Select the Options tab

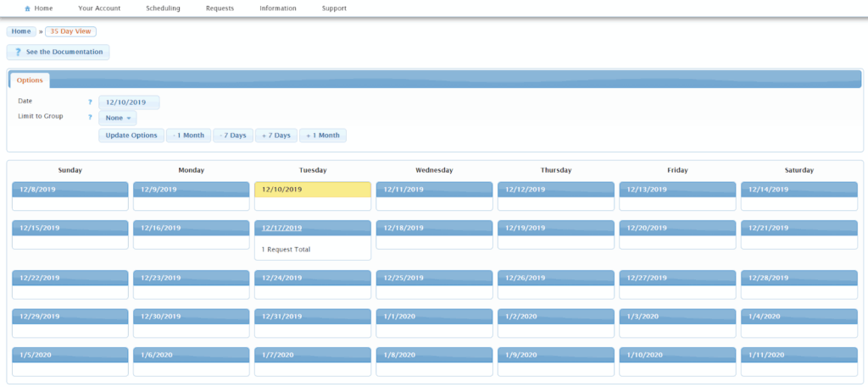click(30, 80)
